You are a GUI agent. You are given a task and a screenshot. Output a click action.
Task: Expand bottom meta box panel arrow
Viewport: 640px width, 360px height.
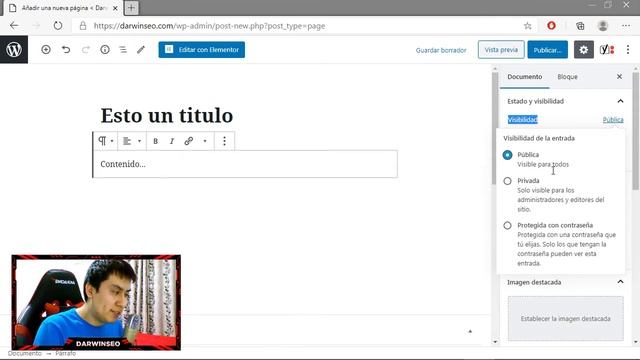tap(470, 331)
